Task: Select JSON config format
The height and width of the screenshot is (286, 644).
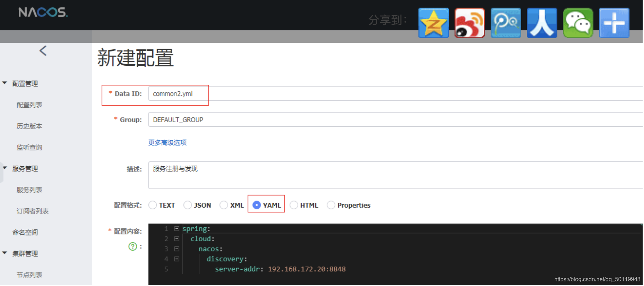Action: pos(187,205)
